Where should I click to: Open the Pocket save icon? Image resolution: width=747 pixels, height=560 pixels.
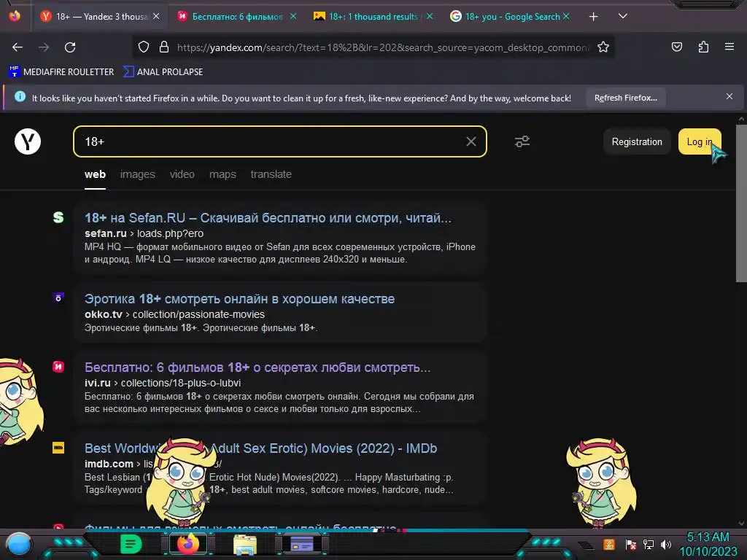677,47
